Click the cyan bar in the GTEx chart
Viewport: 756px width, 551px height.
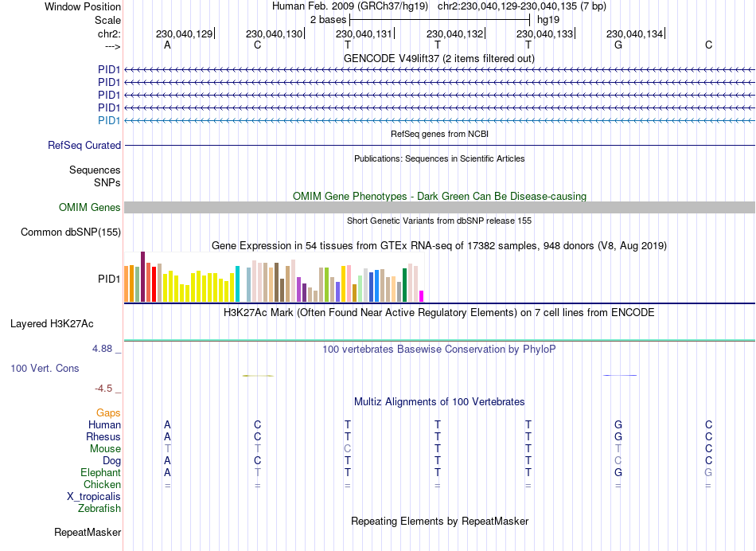click(x=237, y=283)
